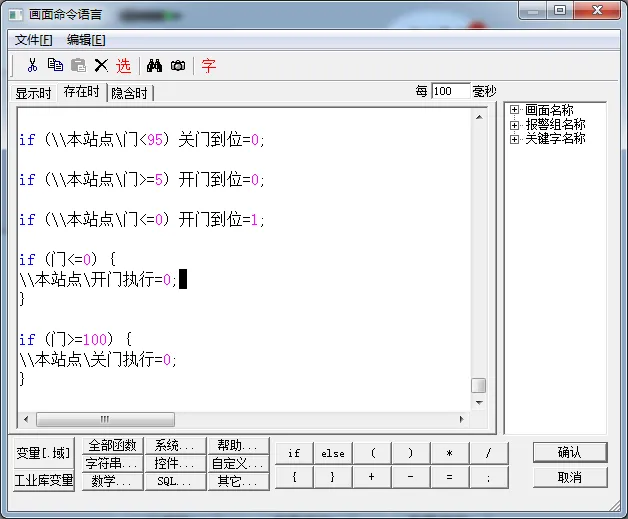Click the window's title bar app icon
This screenshot has height=519, width=628.
point(16,15)
